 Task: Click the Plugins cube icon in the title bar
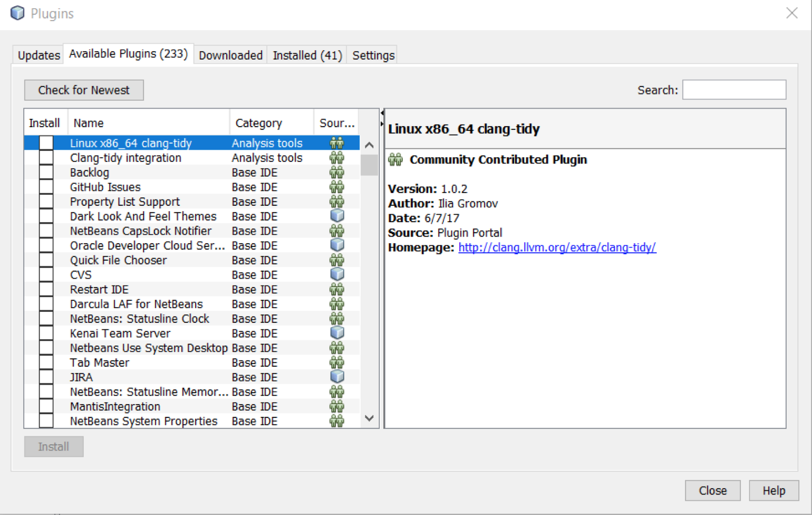[17, 13]
